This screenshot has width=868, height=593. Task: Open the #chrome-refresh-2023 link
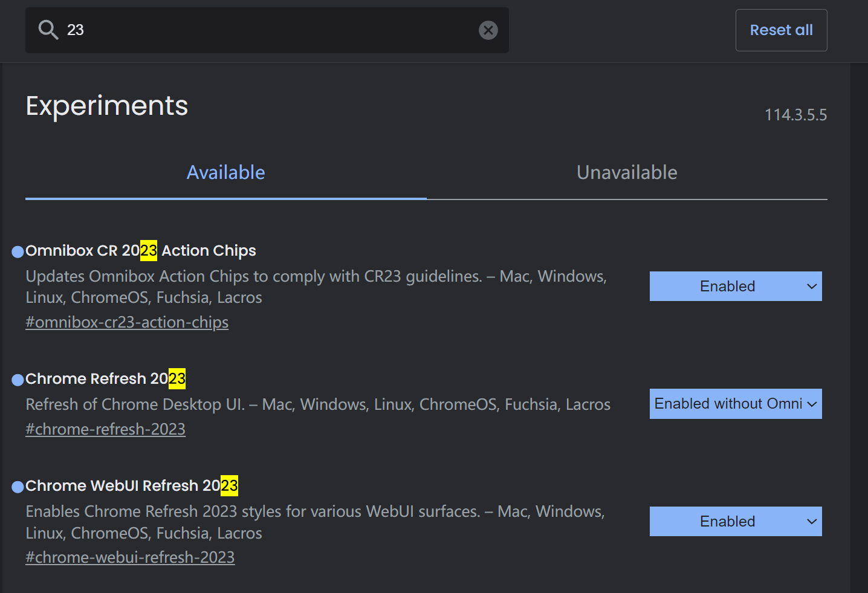point(105,429)
